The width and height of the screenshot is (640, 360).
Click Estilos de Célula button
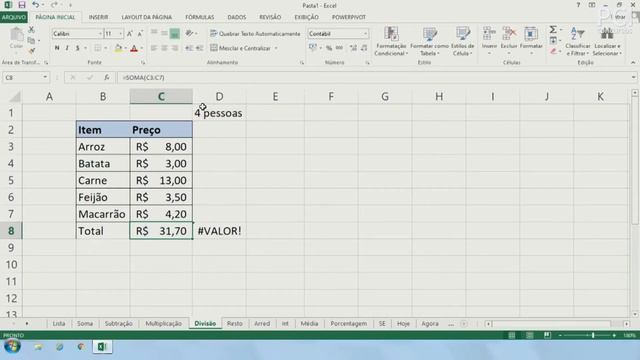462,41
